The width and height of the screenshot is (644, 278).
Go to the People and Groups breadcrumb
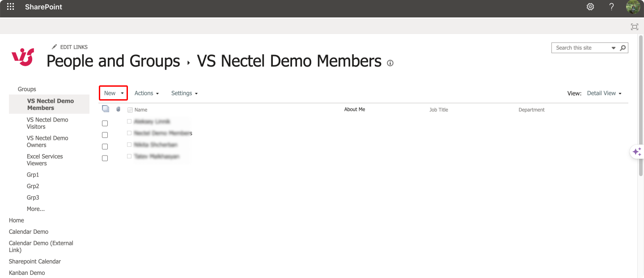coord(113,61)
